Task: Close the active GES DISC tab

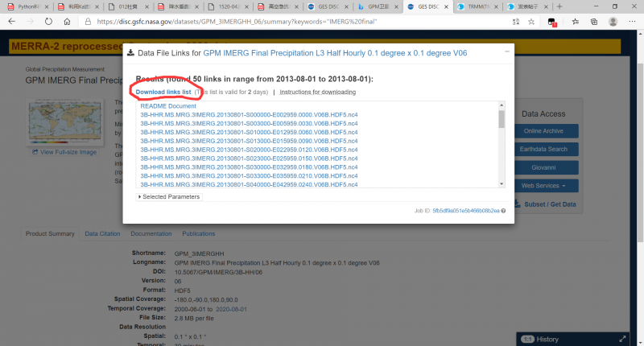Action: pos(446,7)
